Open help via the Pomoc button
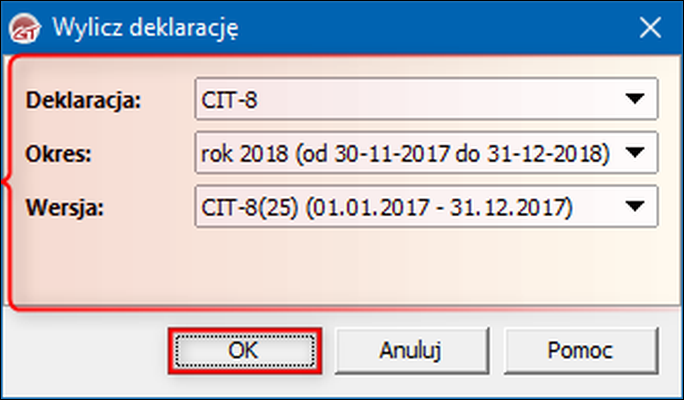The width and height of the screenshot is (684, 400). pyautogui.click(x=581, y=351)
